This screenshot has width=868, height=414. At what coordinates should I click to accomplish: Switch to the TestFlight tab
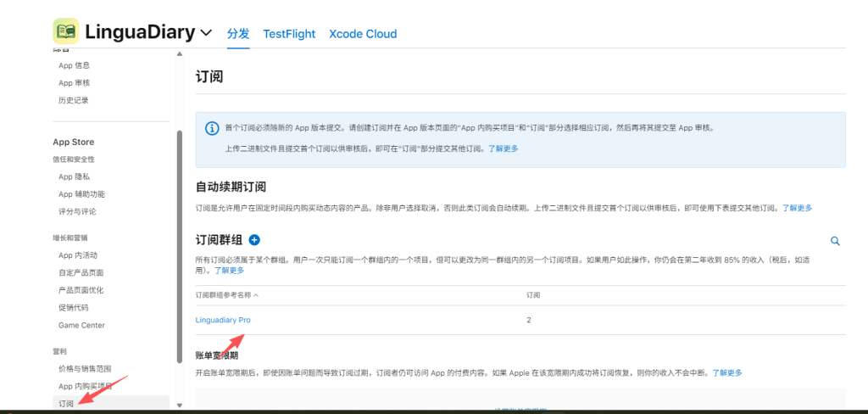point(289,34)
